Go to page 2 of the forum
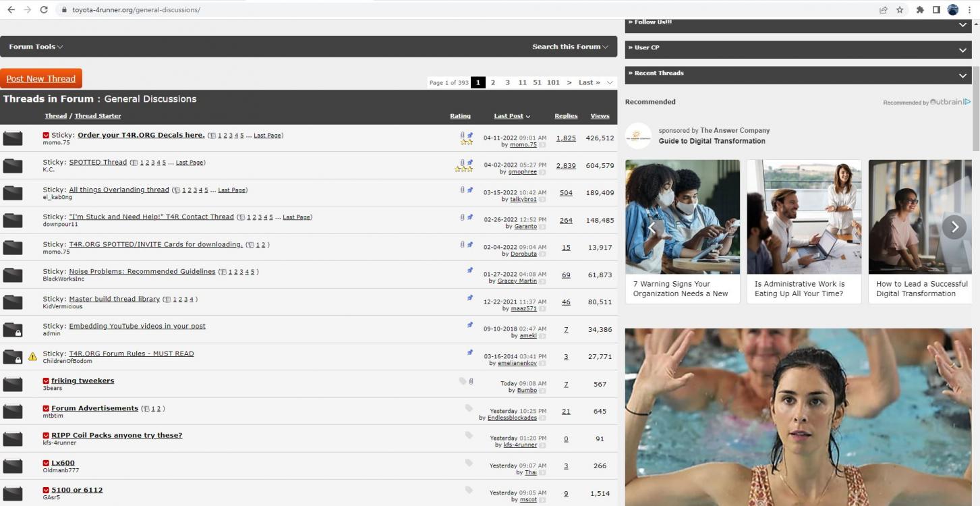The height and width of the screenshot is (506, 980). [493, 82]
